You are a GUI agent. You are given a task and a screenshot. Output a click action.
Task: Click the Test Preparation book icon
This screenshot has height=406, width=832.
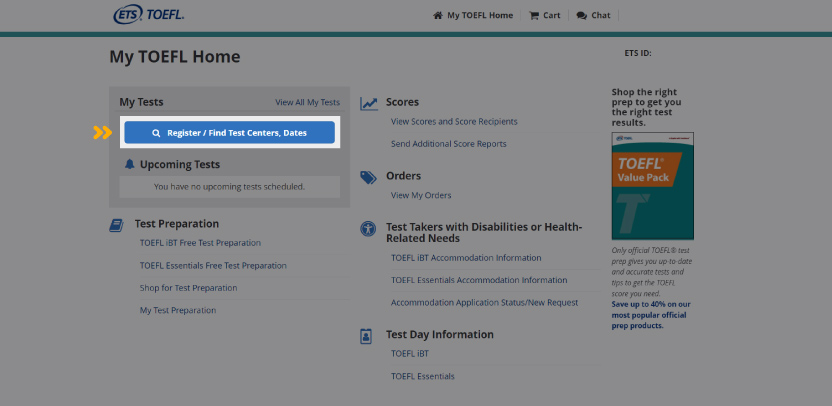[117, 225]
